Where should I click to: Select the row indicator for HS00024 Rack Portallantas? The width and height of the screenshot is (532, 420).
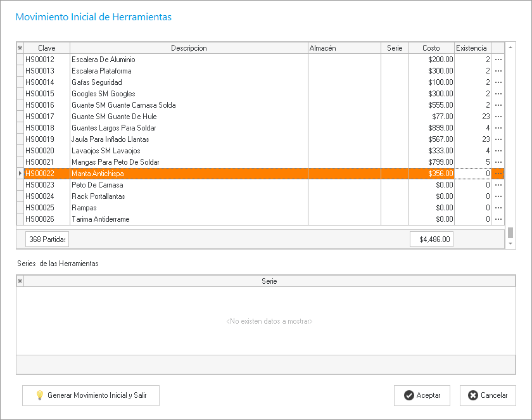pyautogui.click(x=20, y=196)
